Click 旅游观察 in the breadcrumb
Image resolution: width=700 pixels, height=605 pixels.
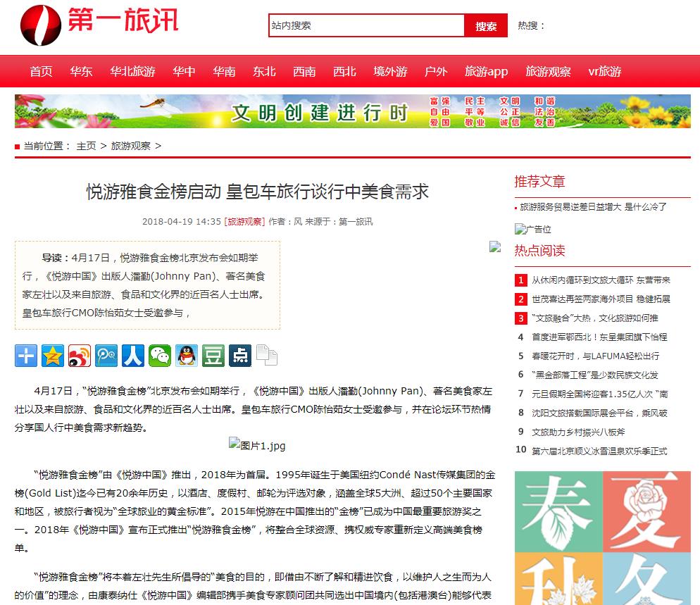(x=131, y=146)
